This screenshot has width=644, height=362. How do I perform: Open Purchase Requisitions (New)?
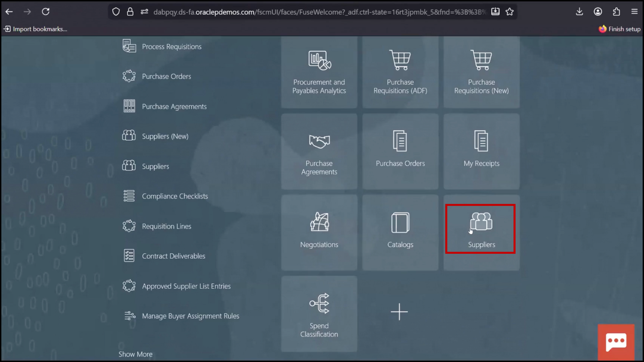[x=481, y=72]
